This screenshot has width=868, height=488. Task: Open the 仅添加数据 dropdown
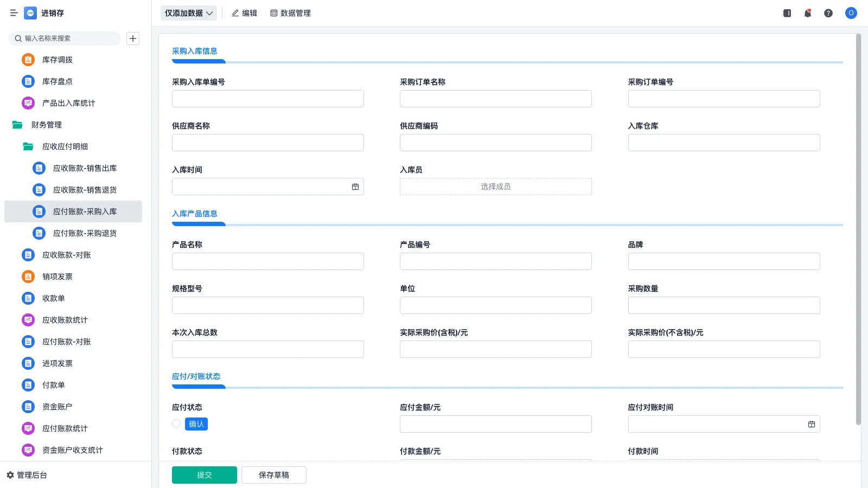click(x=188, y=12)
